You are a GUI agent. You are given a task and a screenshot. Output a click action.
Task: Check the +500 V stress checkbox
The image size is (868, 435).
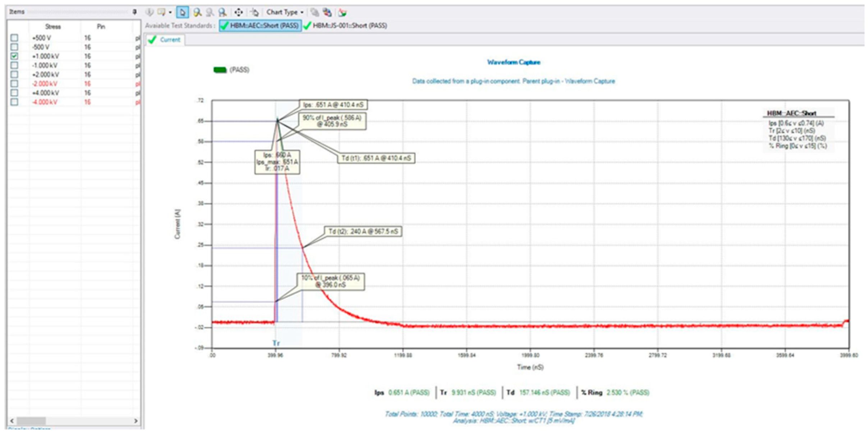point(14,38)
